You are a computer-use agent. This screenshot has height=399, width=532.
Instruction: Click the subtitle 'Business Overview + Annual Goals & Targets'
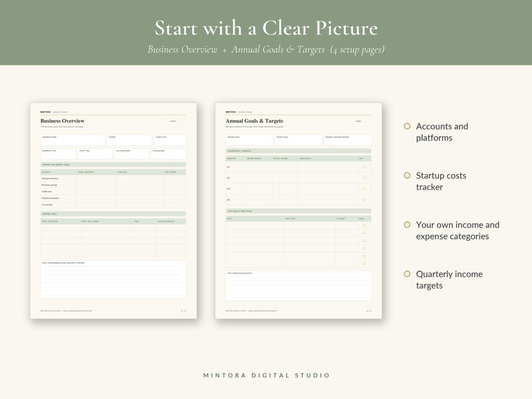coord(236,50)
